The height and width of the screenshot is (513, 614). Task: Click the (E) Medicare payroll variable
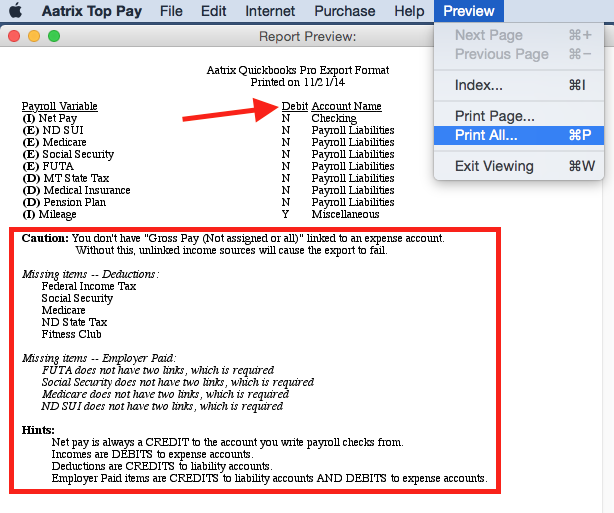54,142
